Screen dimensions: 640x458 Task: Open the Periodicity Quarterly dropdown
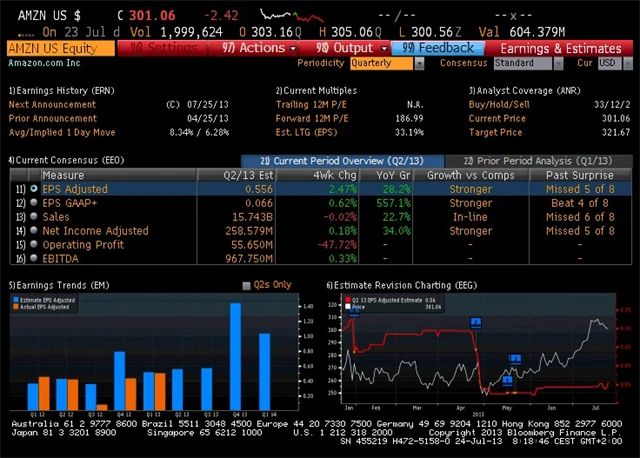click(x=386, y=63)
